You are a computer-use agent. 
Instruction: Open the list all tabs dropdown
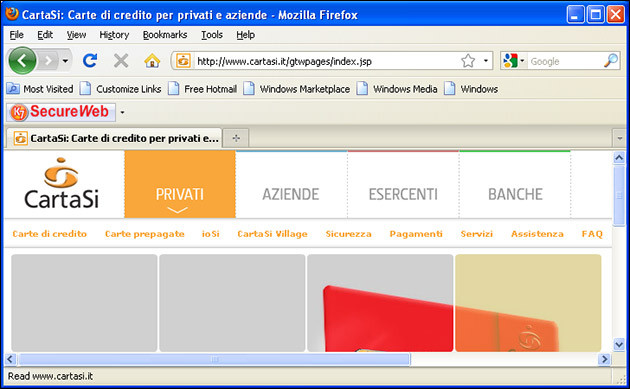coord(619,139)
